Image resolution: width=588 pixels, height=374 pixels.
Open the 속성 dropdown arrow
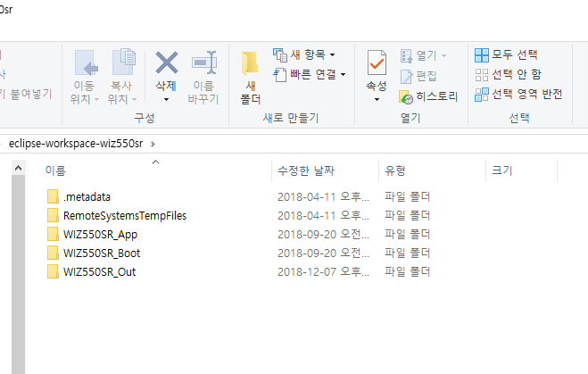coord(377,99)
